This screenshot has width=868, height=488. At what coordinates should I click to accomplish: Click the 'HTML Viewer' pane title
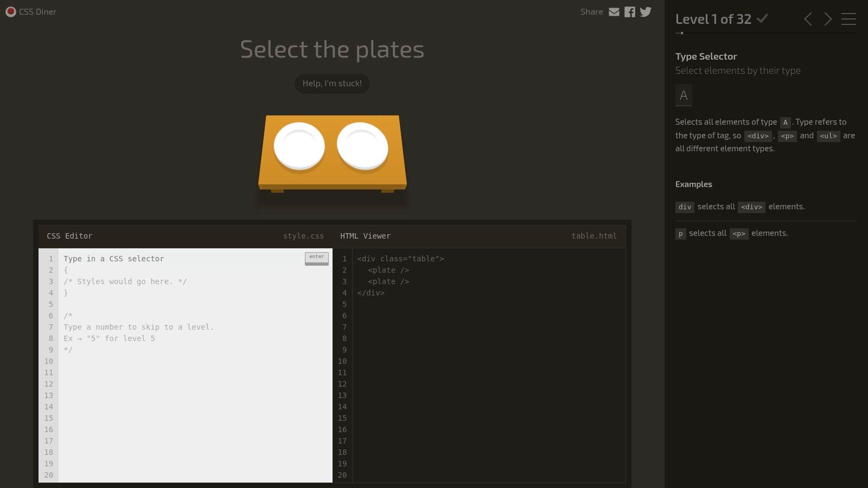coord(365,236)
